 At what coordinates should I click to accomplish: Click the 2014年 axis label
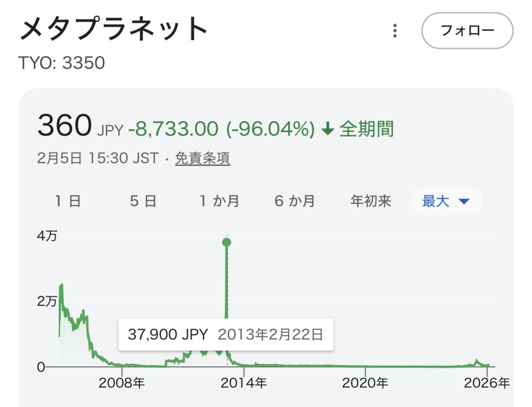pos(244,384)
